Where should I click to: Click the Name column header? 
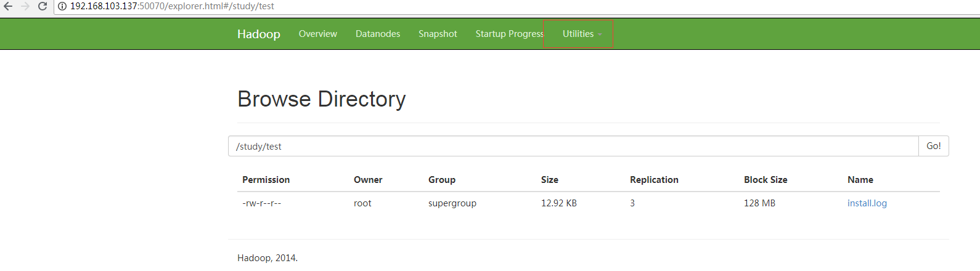pyautogui.click(x=860, y=180)
